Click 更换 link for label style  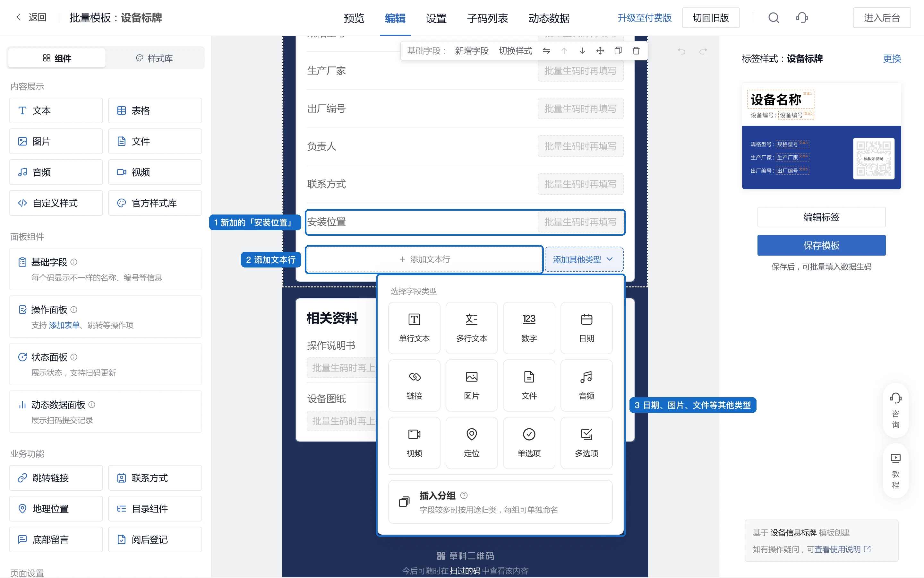click(892, 58)
